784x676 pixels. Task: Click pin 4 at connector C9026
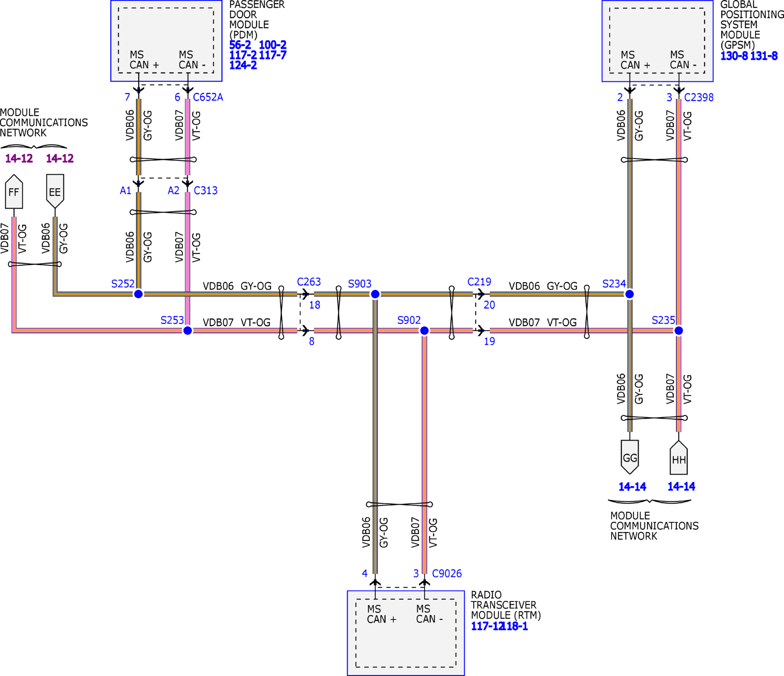(x=364, y=573)
